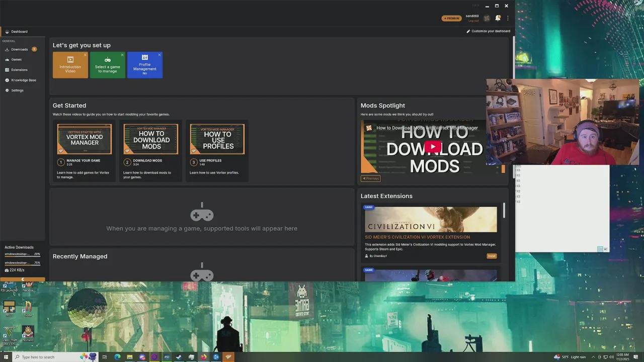Toggle the Profile Management tile
This screenshot has width=644, height=362.
click(x=144, y=65)
